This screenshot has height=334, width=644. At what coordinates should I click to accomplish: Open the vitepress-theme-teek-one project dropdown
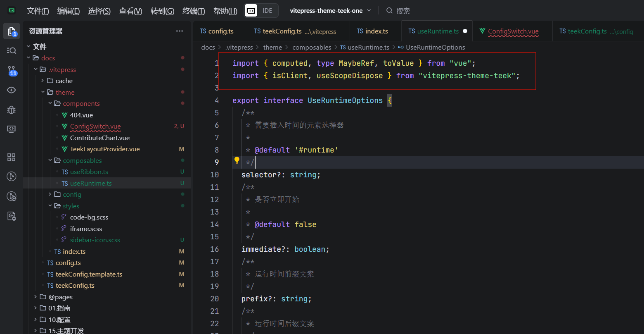(330, 11)
